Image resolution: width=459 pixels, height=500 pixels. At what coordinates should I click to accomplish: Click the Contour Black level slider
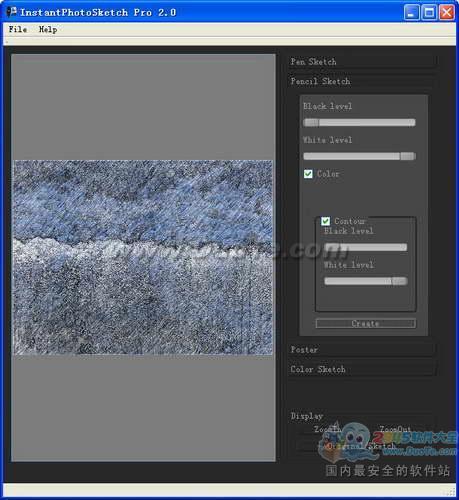(x=366, y=247)
